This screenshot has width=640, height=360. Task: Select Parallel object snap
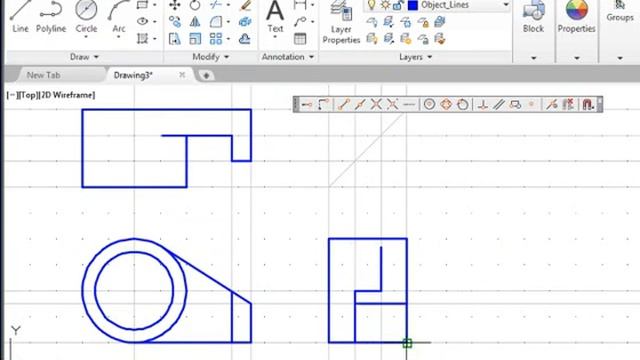coord(499,105)
